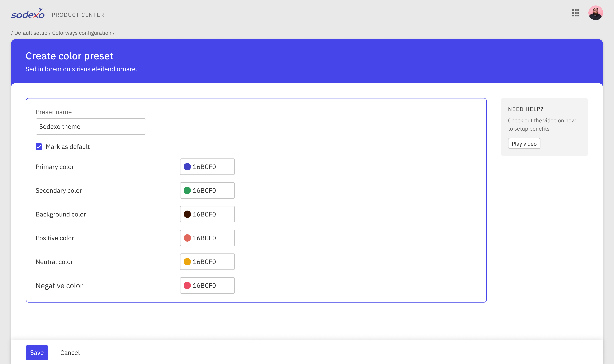The image size is (614, 364).
Task: Click the Mark as default label
Action: click(x=68, y=147)
